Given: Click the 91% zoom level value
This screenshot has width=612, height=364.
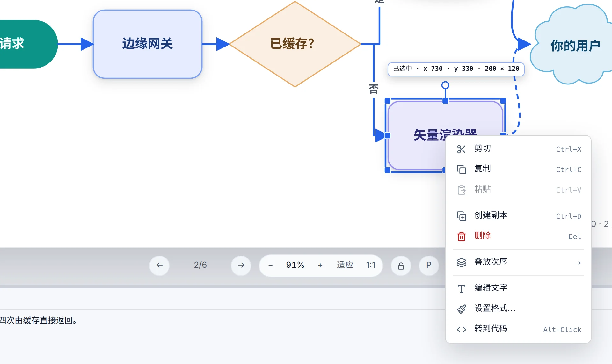Looking at the screenshot, I should (295, 265).
